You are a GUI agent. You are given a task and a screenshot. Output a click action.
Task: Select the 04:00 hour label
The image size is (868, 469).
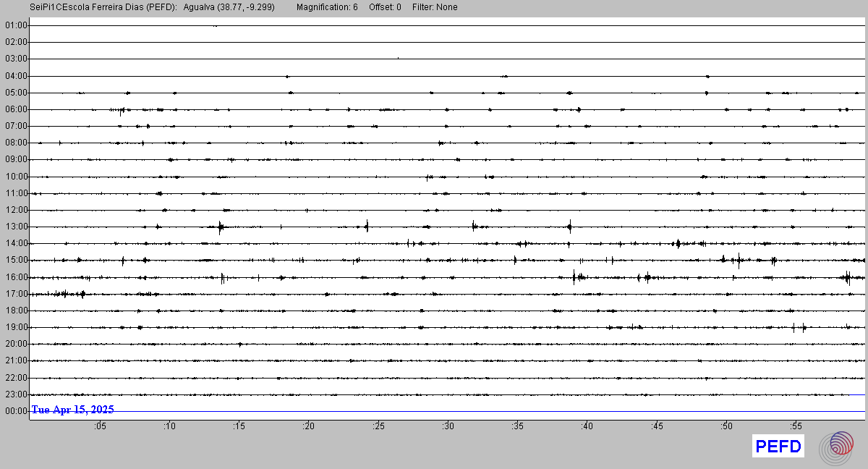click(16, 76)
